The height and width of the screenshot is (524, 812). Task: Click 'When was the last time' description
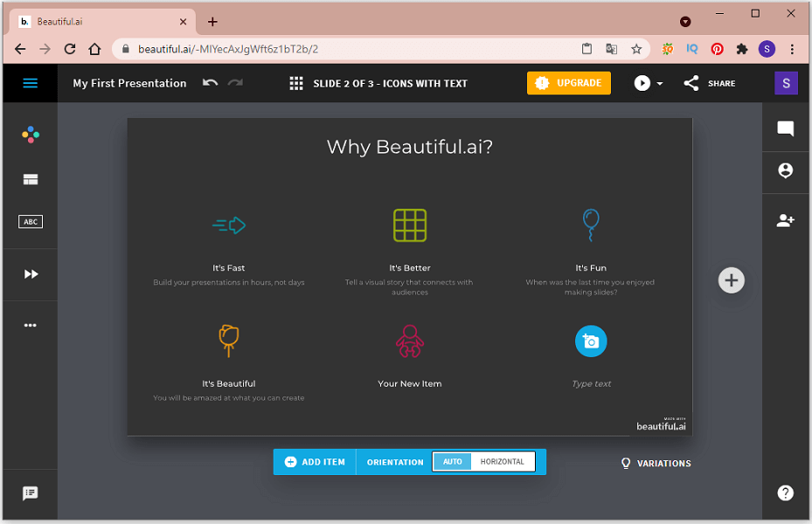click(x=590, y=287)
